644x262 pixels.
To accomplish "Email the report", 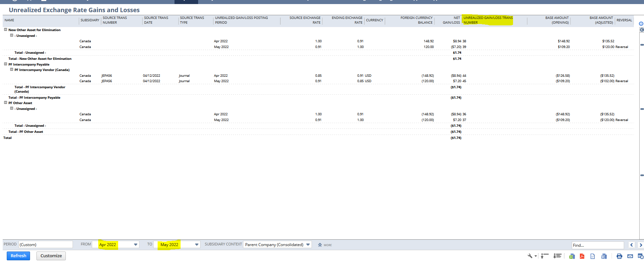I will pyautogui.click(x=630, y=256).
